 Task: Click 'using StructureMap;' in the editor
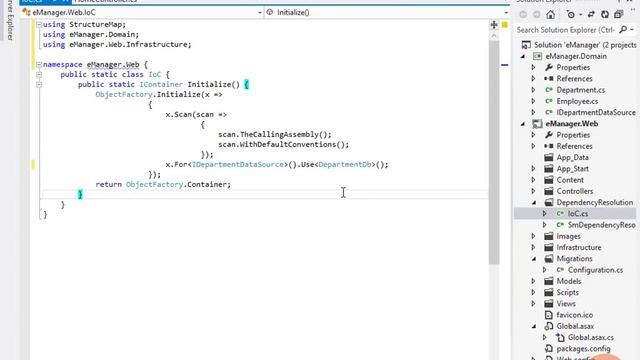(84, 24)
